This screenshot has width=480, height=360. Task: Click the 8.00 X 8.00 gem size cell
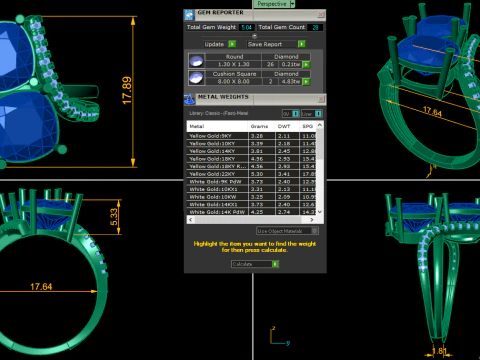pos(234,82)
